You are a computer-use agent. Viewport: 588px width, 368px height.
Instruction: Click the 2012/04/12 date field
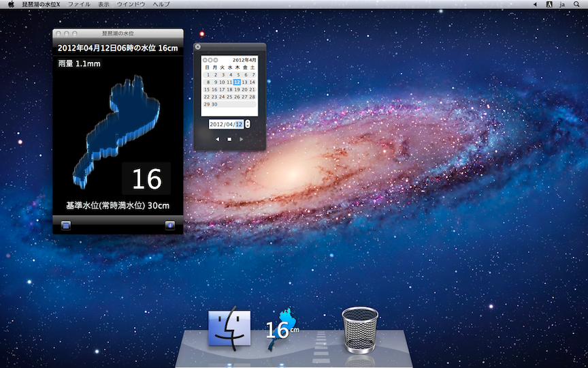pyautogui.click(x=227, y=124)
